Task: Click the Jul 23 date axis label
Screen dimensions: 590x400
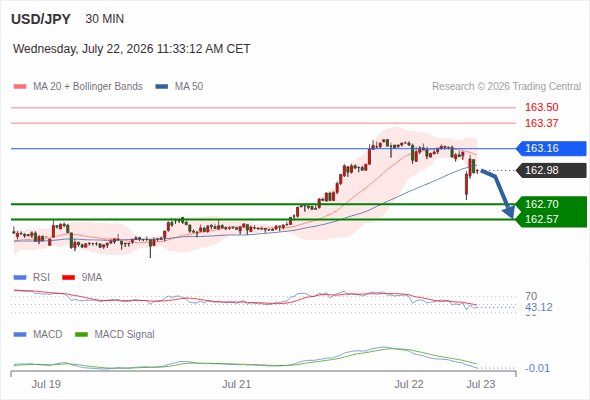Action: 481,384
